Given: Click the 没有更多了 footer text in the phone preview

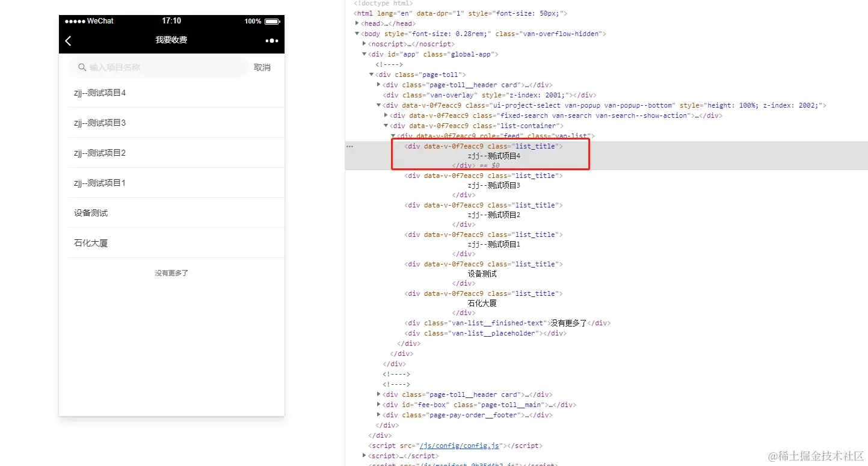Looking at the screenshot, I should 171,273.
